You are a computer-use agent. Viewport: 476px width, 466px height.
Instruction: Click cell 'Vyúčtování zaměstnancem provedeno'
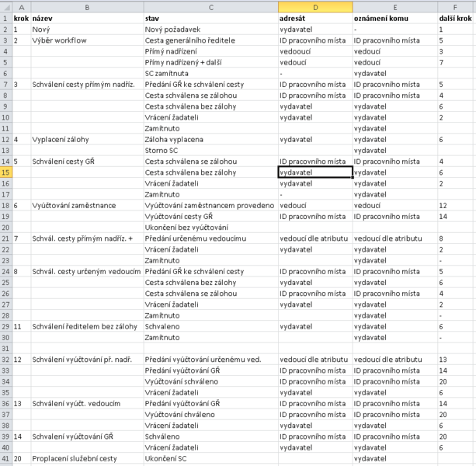211,206
